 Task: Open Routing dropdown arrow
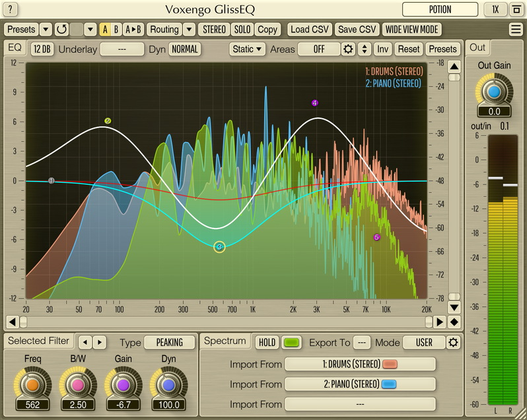190,30
